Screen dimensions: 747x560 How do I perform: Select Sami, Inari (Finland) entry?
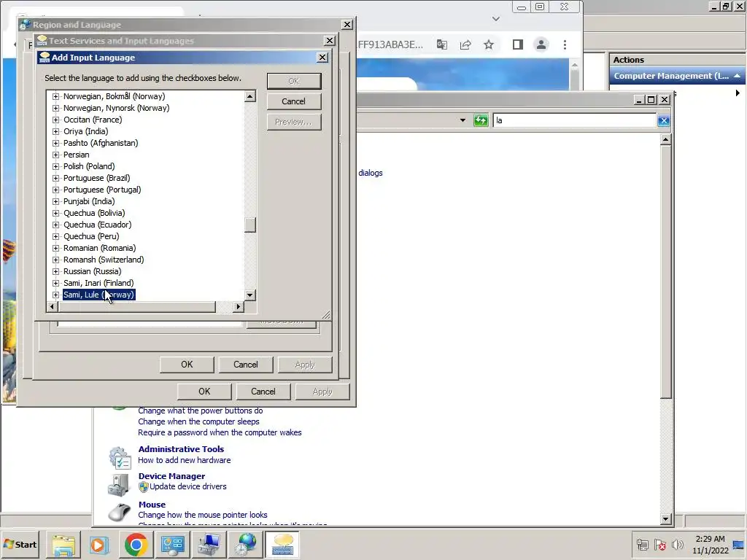point(98,283)
